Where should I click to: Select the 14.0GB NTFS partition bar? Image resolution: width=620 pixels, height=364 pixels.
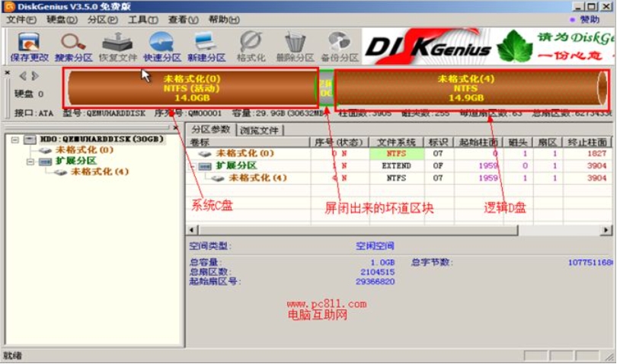click(191, 88)
